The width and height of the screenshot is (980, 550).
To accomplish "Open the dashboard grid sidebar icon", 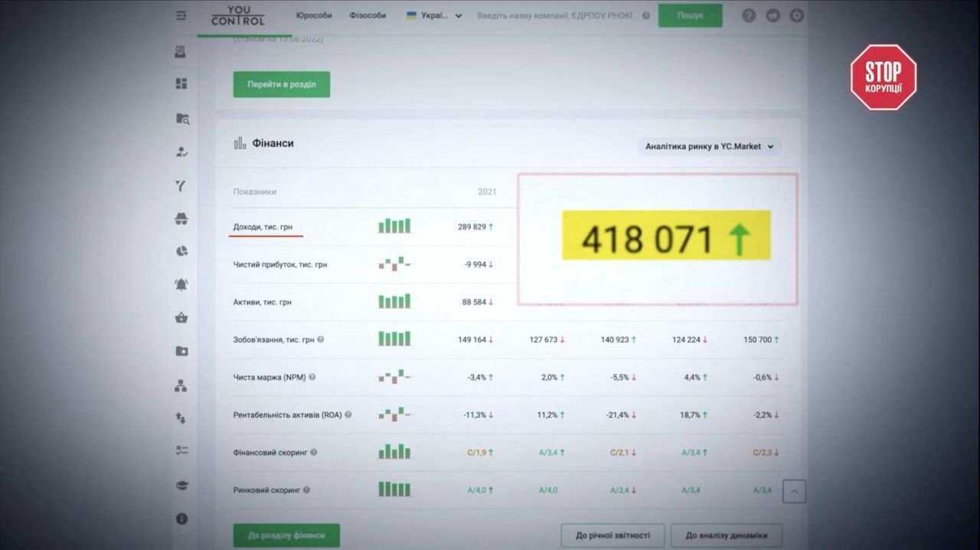I will (x=181, y=84).
